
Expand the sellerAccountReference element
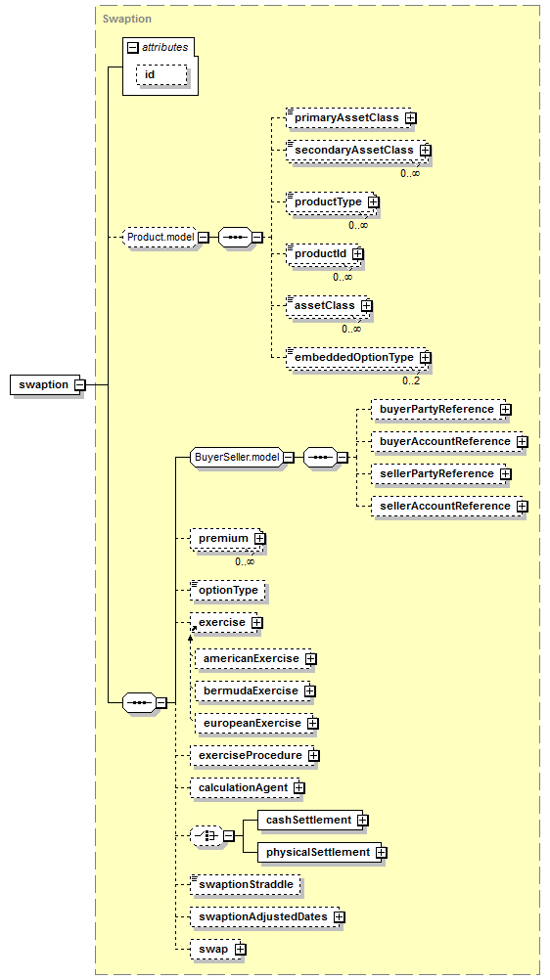point(522,507)
